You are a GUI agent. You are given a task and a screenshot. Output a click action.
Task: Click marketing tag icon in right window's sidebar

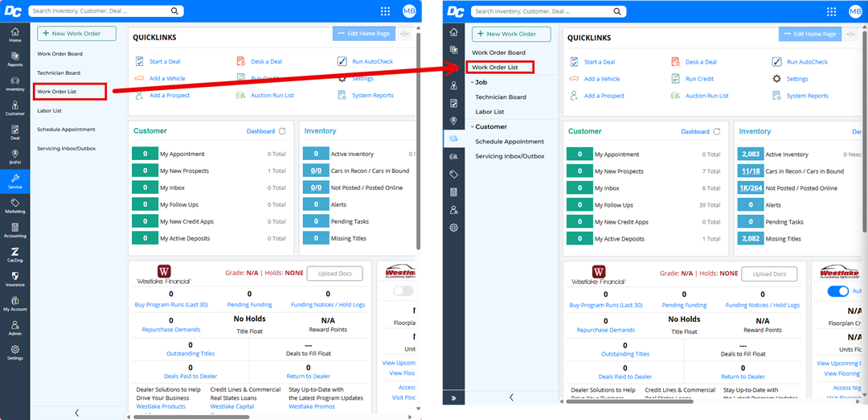pos(453,174)
